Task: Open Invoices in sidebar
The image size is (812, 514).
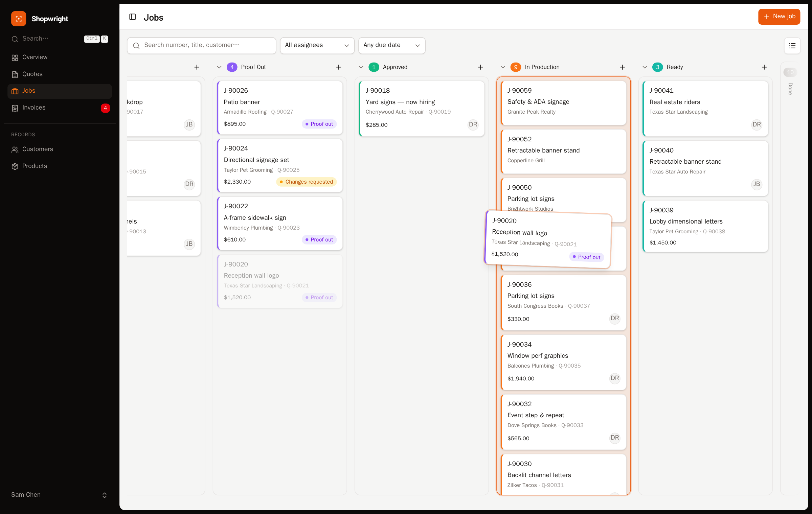Action: [60, 108]
